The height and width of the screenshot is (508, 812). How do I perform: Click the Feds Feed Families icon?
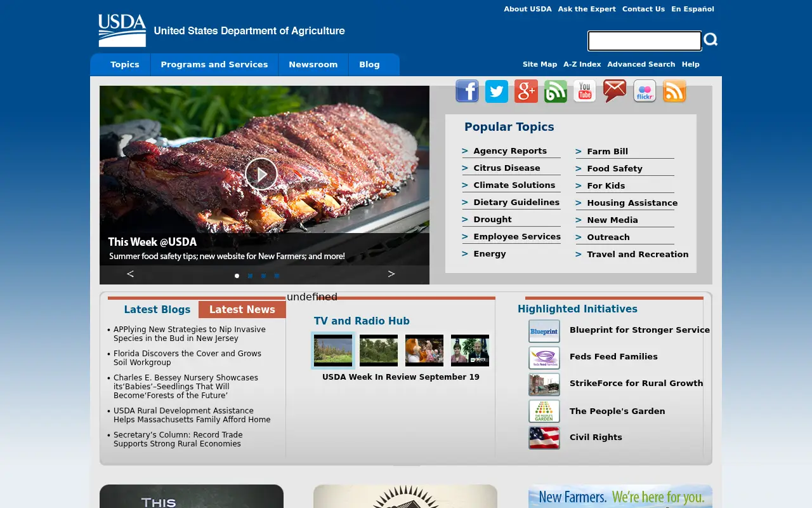[544, 358]
